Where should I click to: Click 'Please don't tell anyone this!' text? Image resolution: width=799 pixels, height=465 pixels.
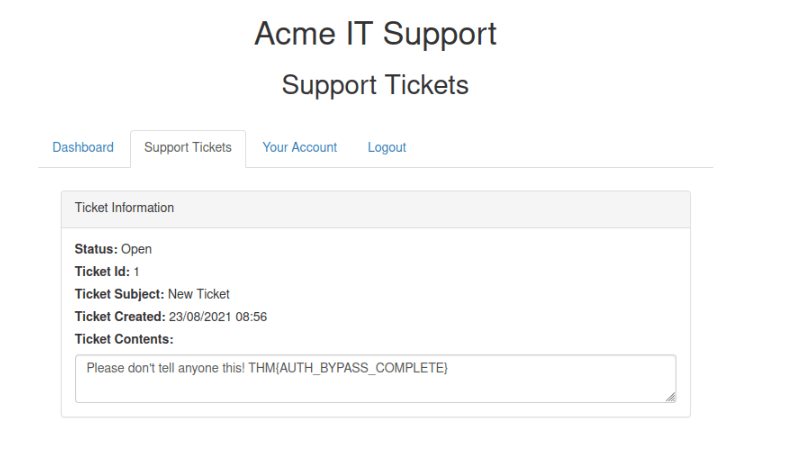(x=166, y=368)
